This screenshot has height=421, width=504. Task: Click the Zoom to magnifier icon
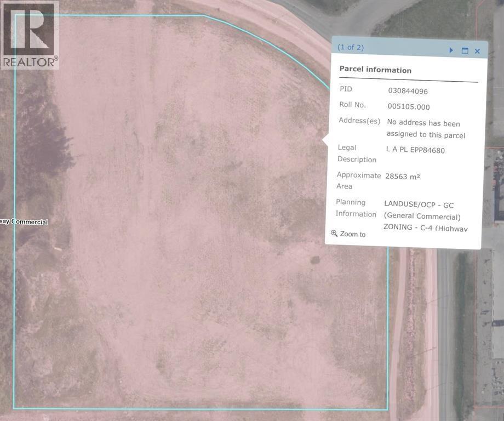334,232
